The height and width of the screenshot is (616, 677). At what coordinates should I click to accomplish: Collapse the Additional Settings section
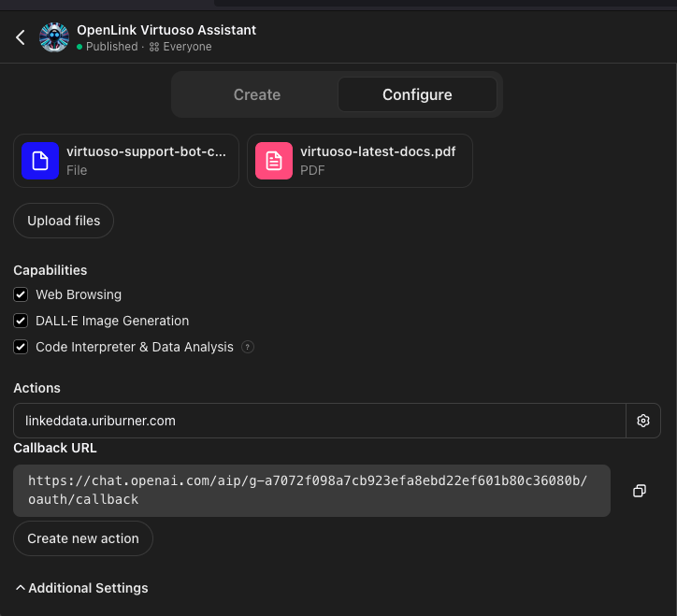click(x=81, y=588)
